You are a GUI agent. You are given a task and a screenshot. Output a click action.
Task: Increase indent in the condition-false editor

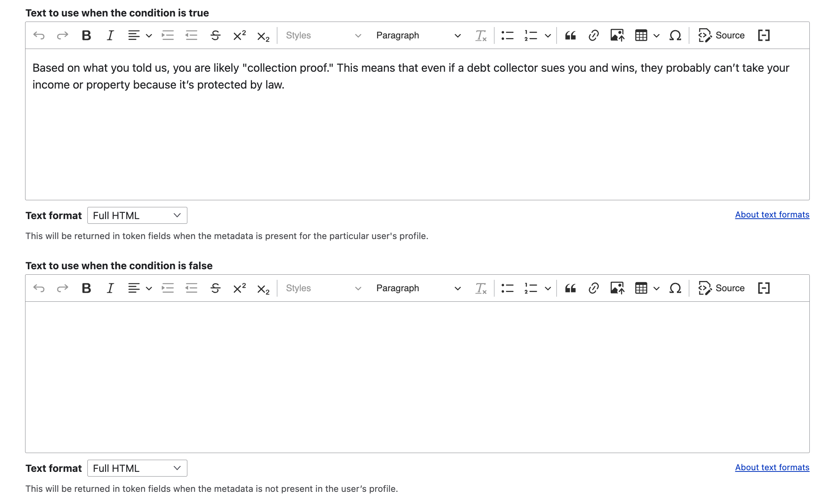pos(168,288)
